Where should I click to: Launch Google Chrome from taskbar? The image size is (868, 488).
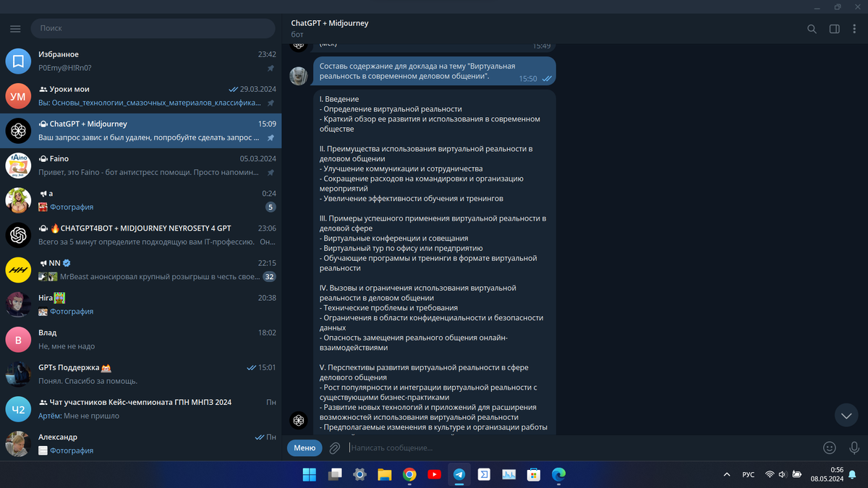click(409, 474)
